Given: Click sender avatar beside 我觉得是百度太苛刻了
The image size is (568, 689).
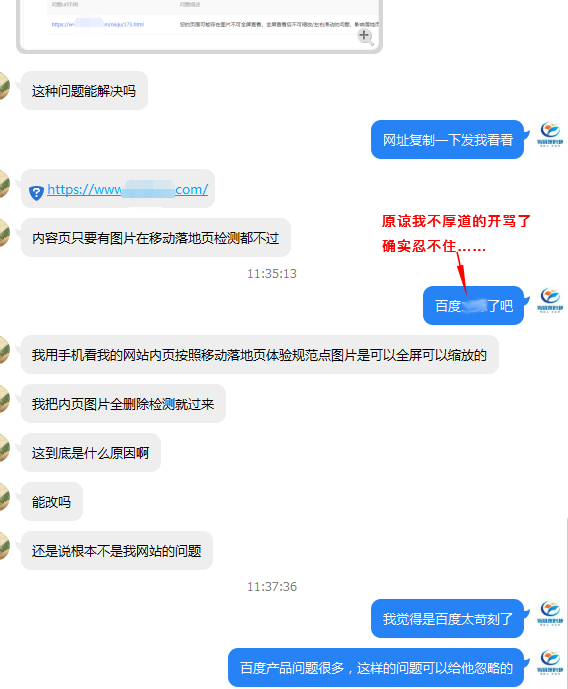Looking at the screenshot, I should (x=550, y=613).
